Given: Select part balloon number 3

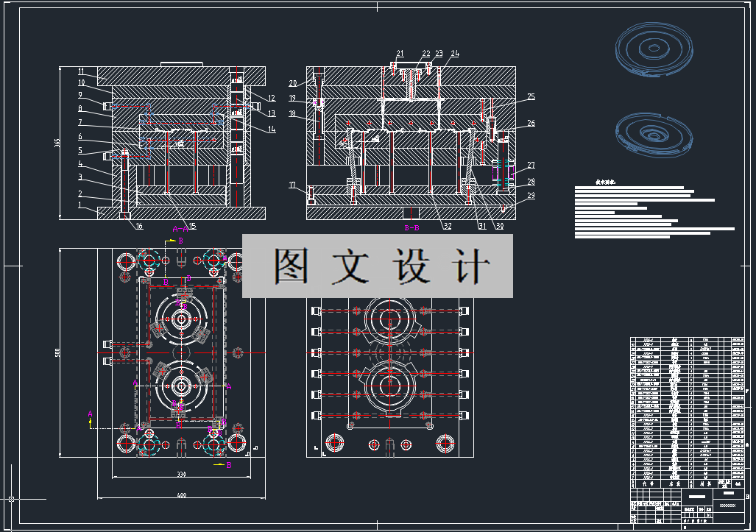Looking at the screenshot, I should pos(80,177).
